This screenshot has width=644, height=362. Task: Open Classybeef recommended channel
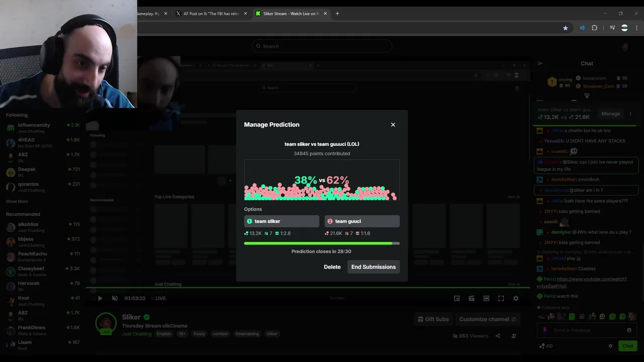(x=43, y=271)
